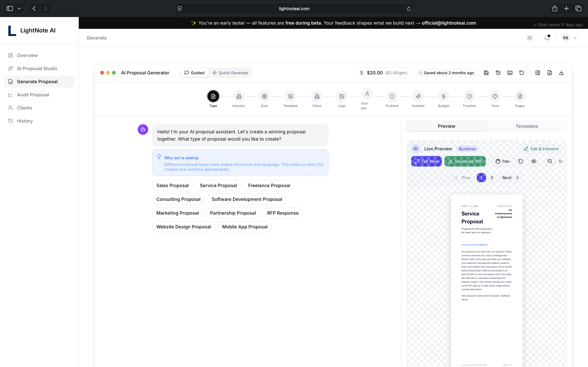Select preview page 2
Screen dimensions: 588x367
(492, 178)
